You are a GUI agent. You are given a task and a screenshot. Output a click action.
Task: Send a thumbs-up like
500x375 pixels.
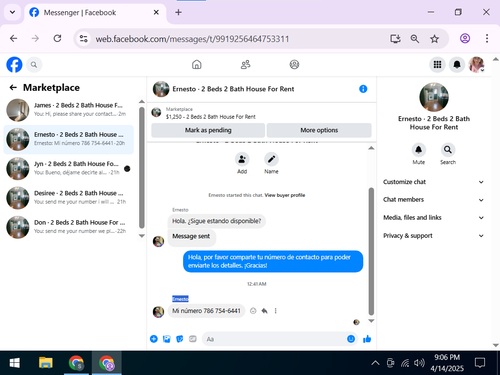367,339
